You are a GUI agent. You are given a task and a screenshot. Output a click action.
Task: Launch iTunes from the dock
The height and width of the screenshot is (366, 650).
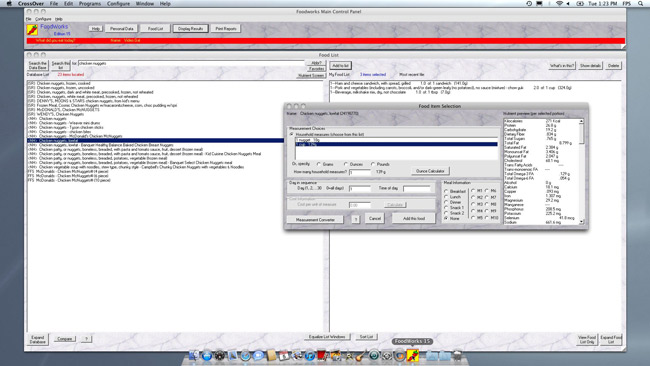click(x=310, y=355)
